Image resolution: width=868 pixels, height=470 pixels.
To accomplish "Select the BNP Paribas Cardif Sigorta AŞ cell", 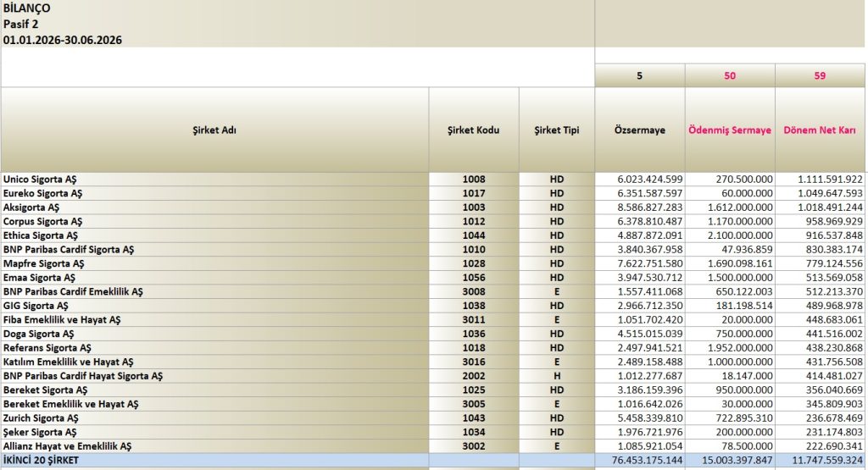I will 214,249.
